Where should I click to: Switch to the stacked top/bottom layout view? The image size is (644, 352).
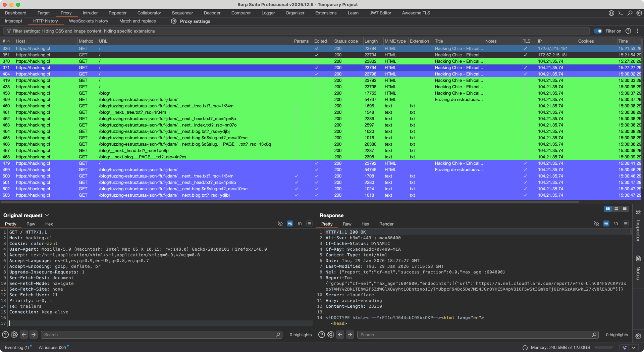(x=616, y=209)
